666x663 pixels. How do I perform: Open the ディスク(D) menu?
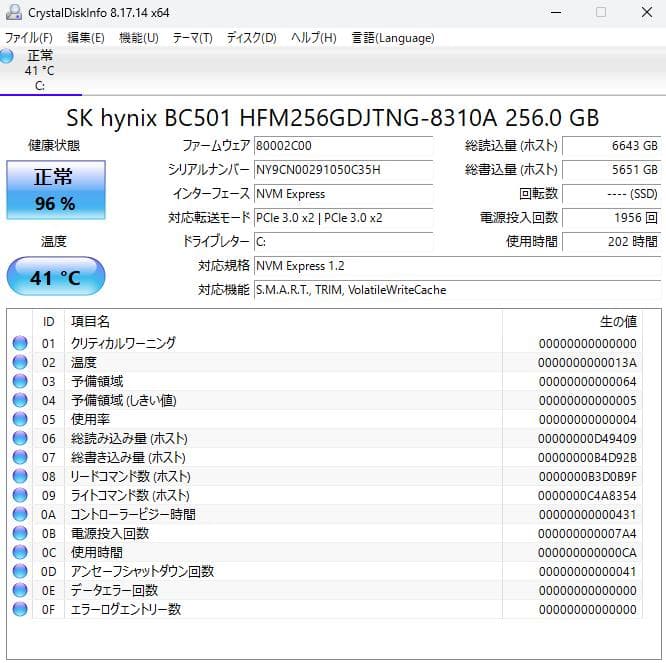pyautogui.click(x=251, y=38)
